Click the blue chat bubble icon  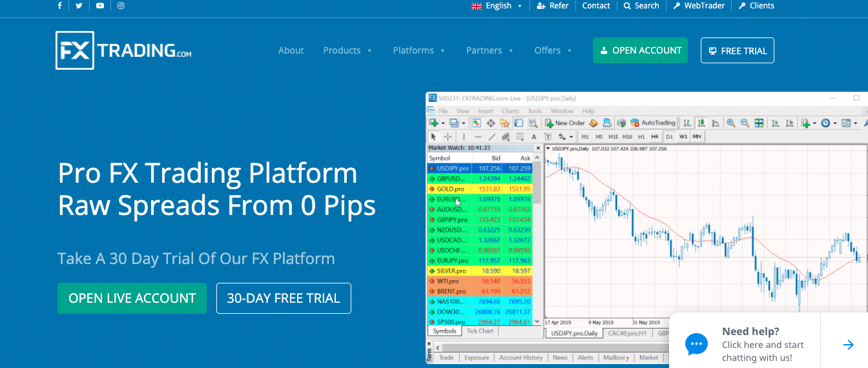pyautogui.click(x=696, y=344)
